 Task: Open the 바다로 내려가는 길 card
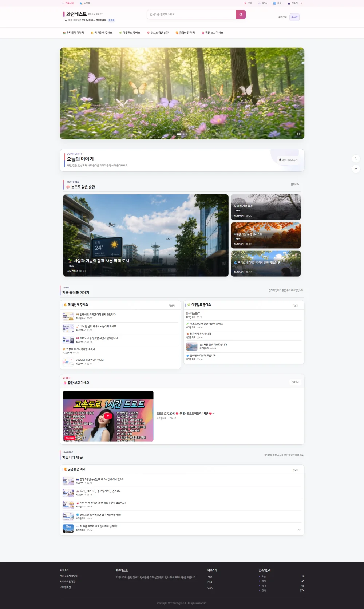(266, 264)
